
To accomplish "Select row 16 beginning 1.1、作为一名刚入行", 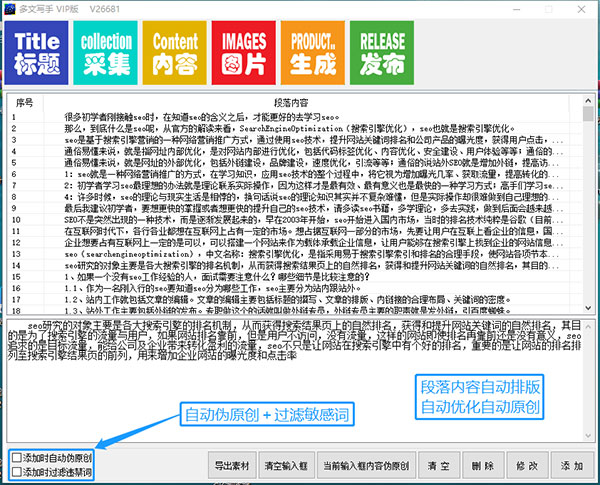I will coord(295,288).
